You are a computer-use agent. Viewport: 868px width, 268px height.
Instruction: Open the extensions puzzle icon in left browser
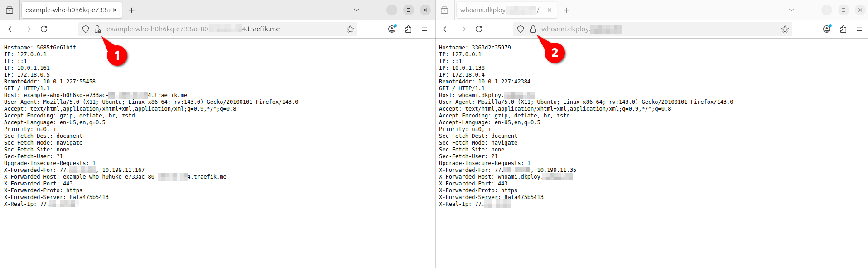click(x=408, y=29)
